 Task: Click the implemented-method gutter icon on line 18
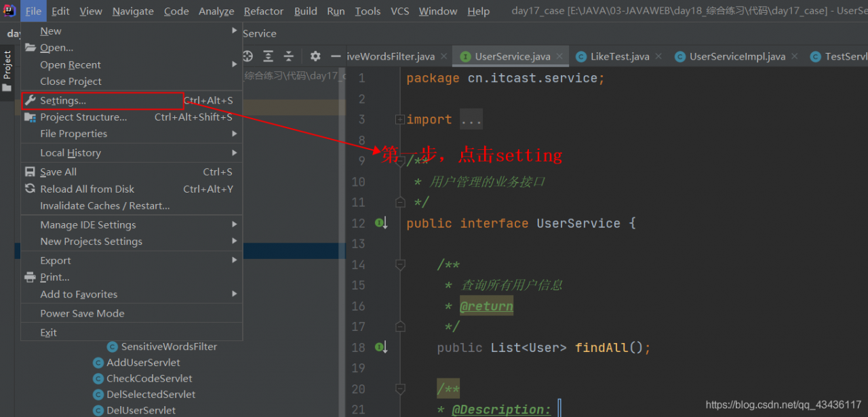(381, 347)
